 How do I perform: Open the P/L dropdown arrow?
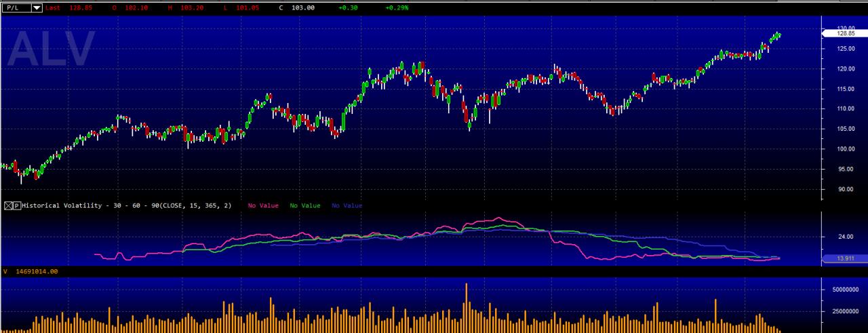pos(37,7)
